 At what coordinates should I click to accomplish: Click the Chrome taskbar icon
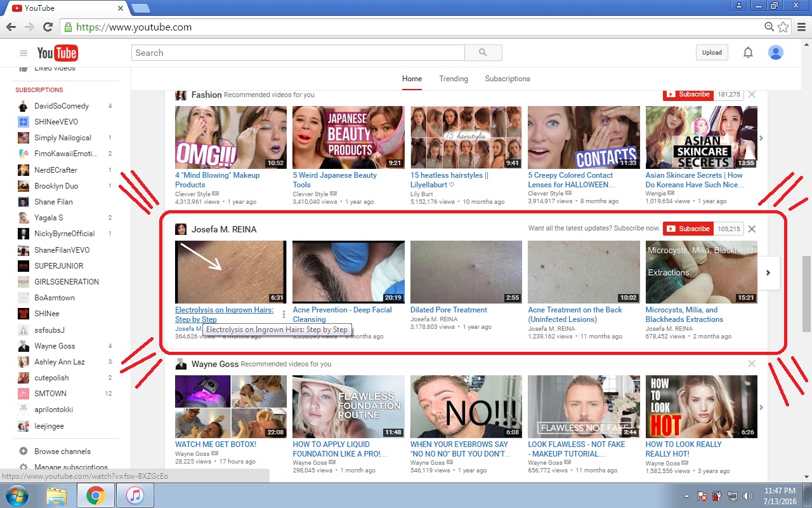coord(95,496)
